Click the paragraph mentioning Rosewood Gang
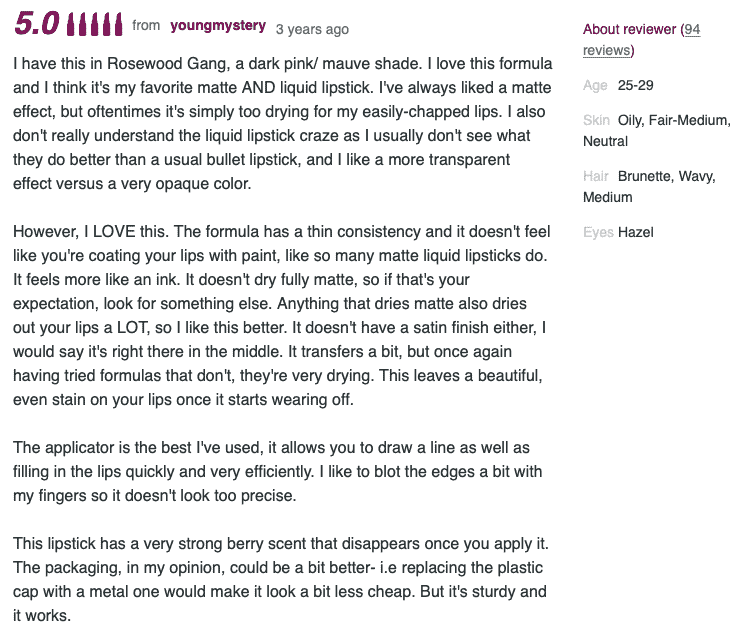742x633 pixels. pyautogui.click(x=272, y=123)
